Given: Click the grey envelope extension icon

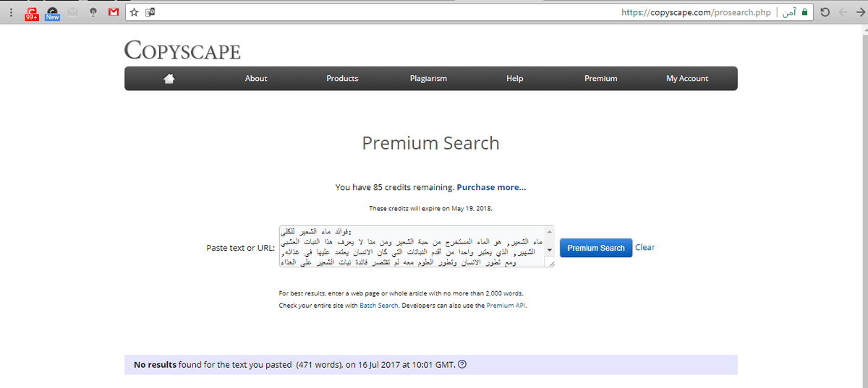Looking at the screenshot, I should 72,12.
